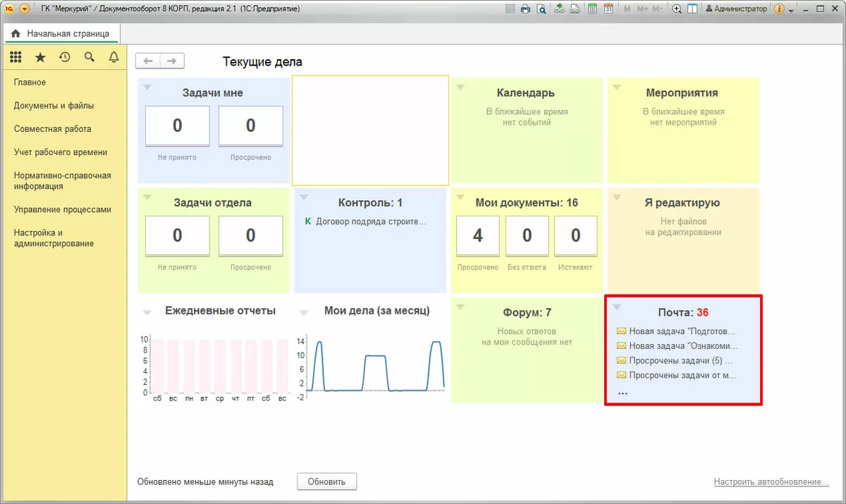
Task: Click 'Просрочено' counter in 'Задачи мне'
Action: (x=250, y=126)
